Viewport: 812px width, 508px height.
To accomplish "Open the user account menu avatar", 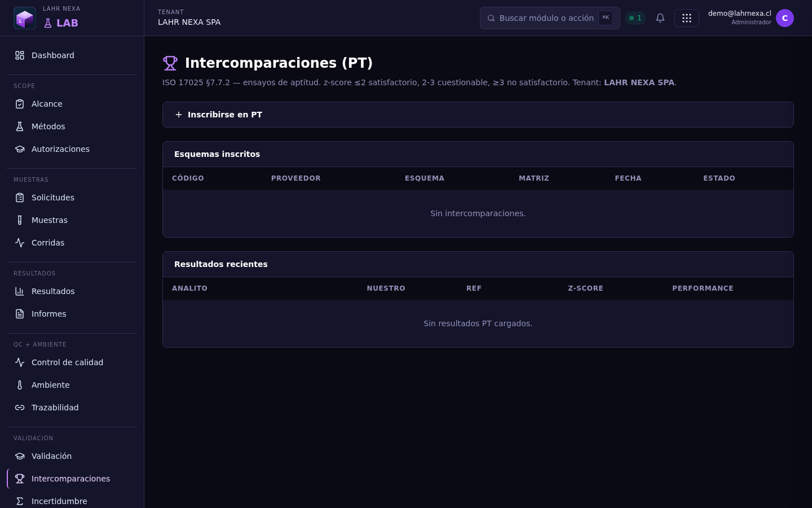I will tap(785, 18).
